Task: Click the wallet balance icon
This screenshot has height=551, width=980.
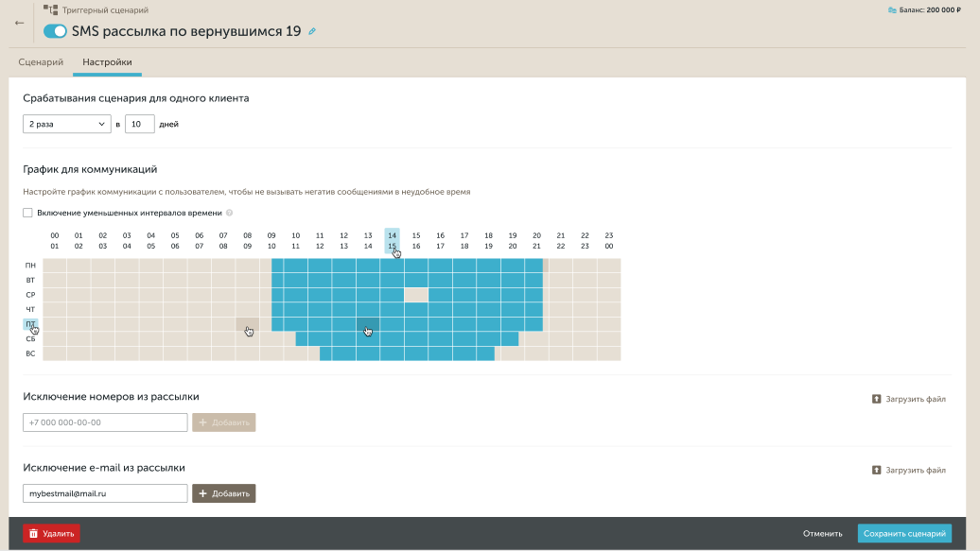Action: [892, 10]
